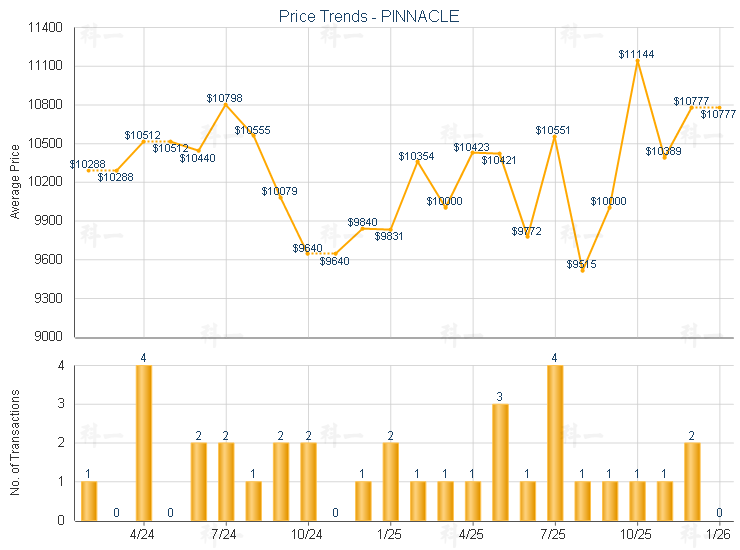Select the $9772 data point label

[x=526, y=231]
